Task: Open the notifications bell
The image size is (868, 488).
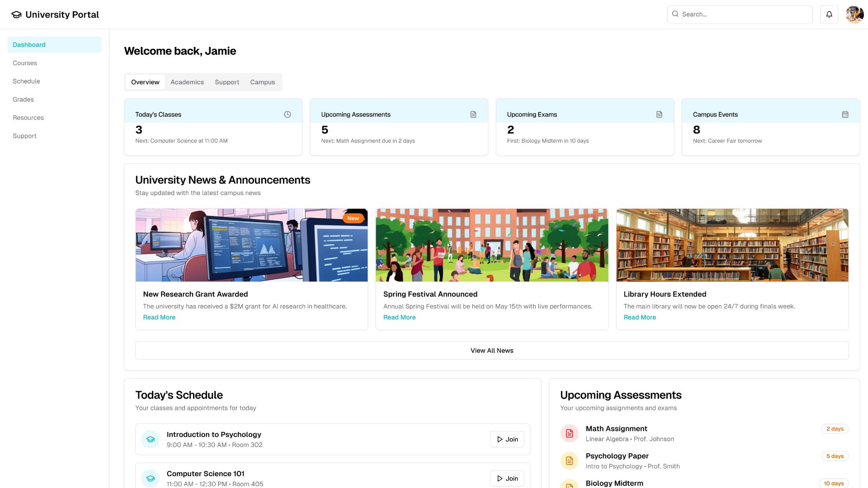Action: (x=829, y=14)
